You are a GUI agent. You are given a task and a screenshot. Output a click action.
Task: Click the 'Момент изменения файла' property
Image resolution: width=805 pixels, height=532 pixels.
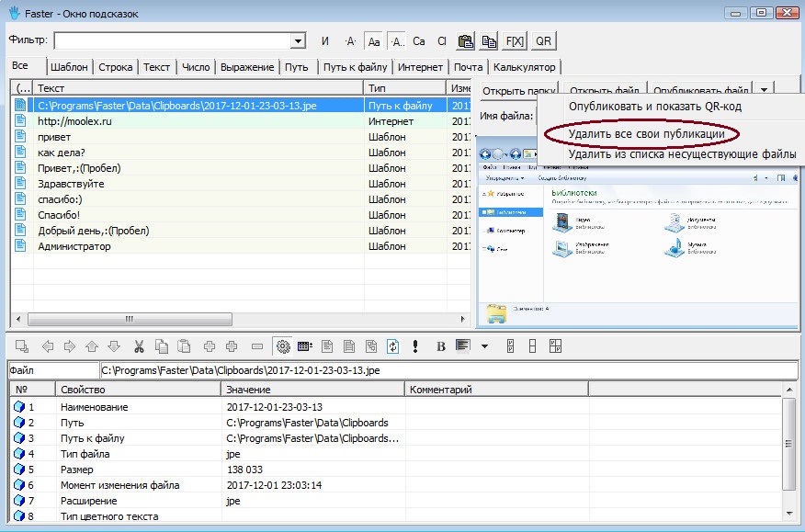coord(120,485)
